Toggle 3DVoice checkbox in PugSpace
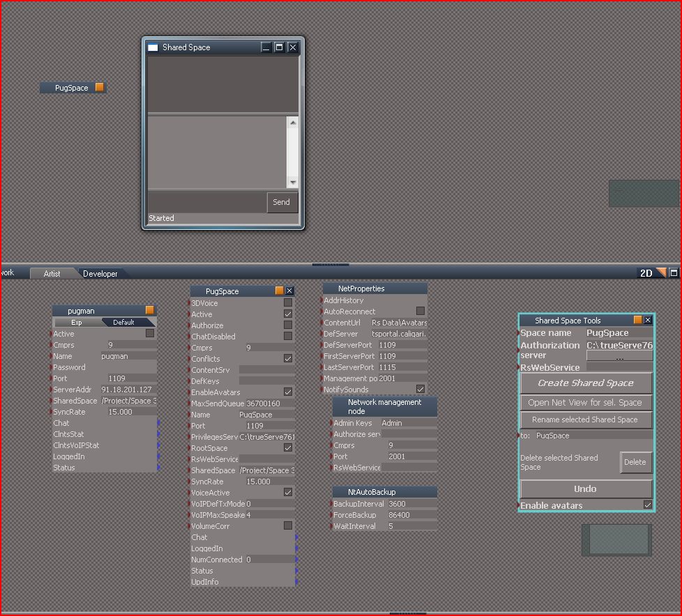Screen dimensions: 682x616 coord(287,302)
